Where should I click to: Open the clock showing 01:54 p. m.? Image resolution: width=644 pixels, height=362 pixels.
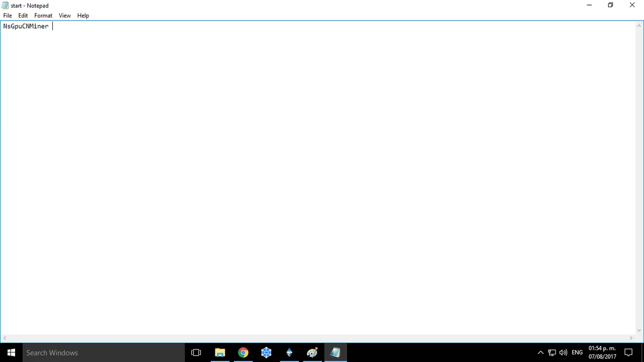(602, 352)
